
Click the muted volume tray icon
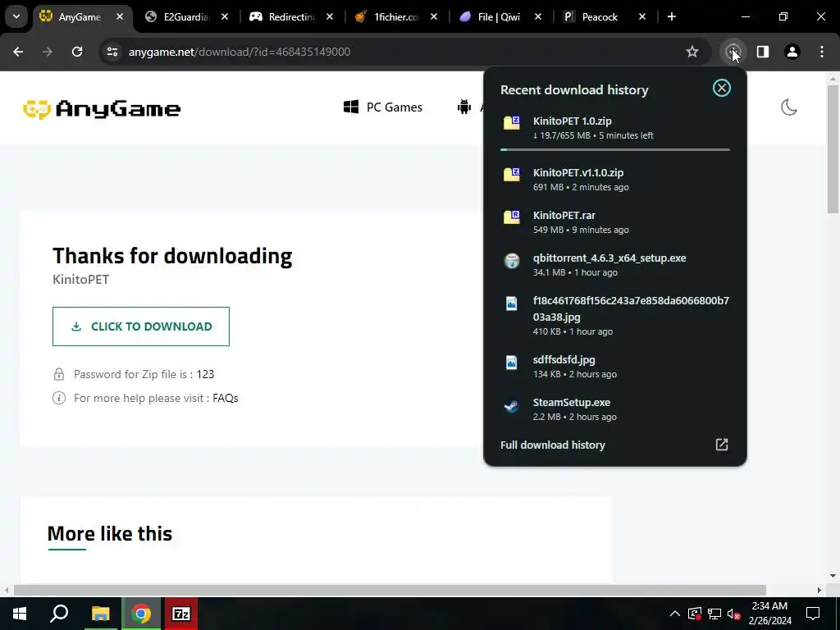(734, 614)
